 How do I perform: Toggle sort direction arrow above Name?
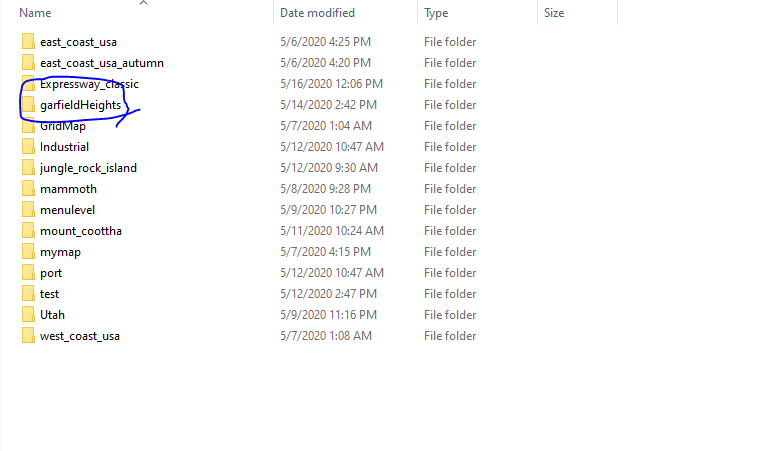click(143, 3)
